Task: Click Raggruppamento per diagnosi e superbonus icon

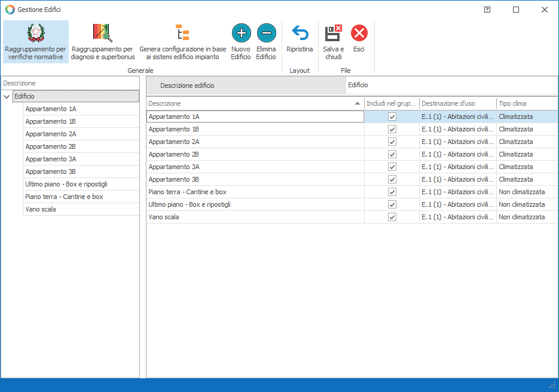Action: tap(103, 33)
